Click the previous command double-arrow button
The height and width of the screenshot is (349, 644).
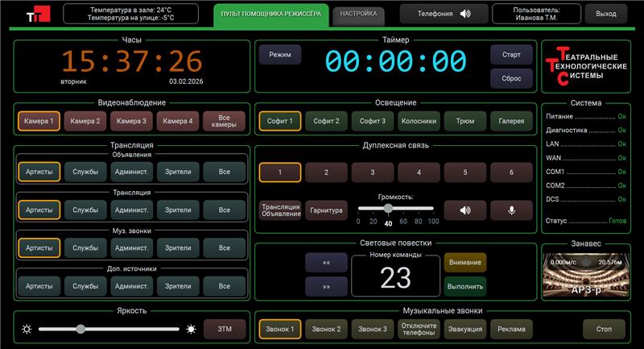click(x=326, y=263)
